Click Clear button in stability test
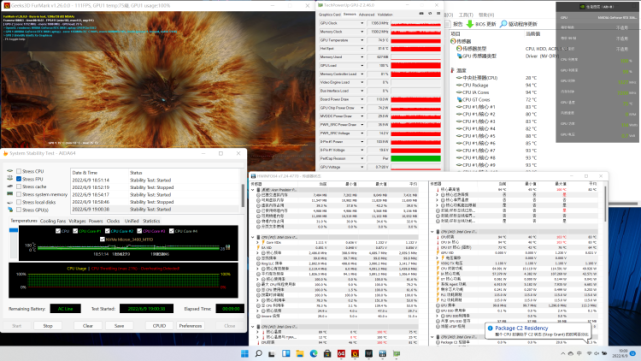Image resolution: width=641 pixels, height=361 pixels. tap(88, 326)
